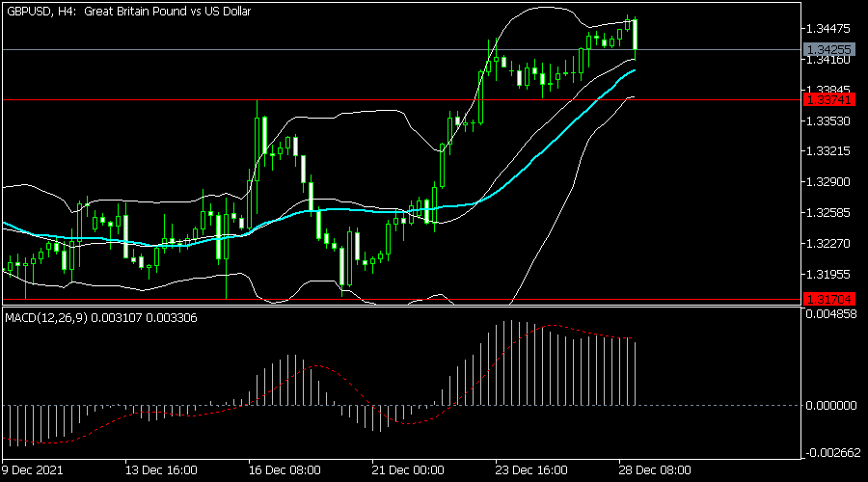The height and width of the screenshot is (482, 868).
Task: Click the 1.34160 price scale value
Action: (x=828, y=61)
